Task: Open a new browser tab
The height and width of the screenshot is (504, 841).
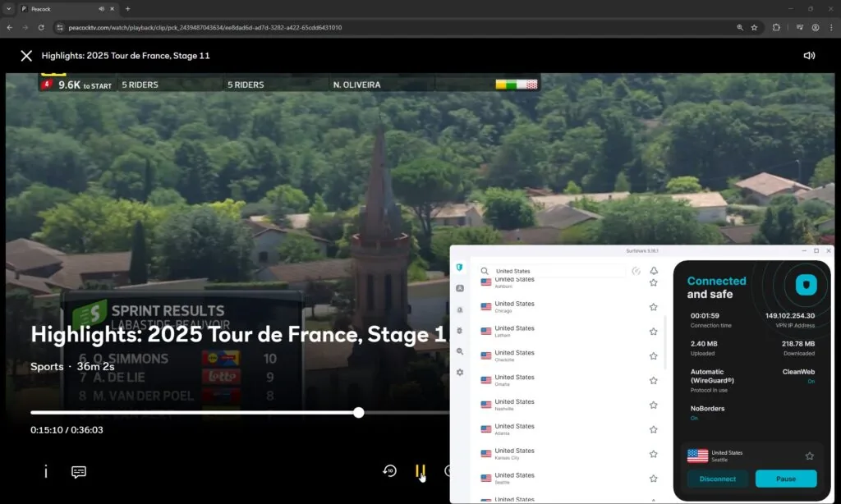Action: 127,8
